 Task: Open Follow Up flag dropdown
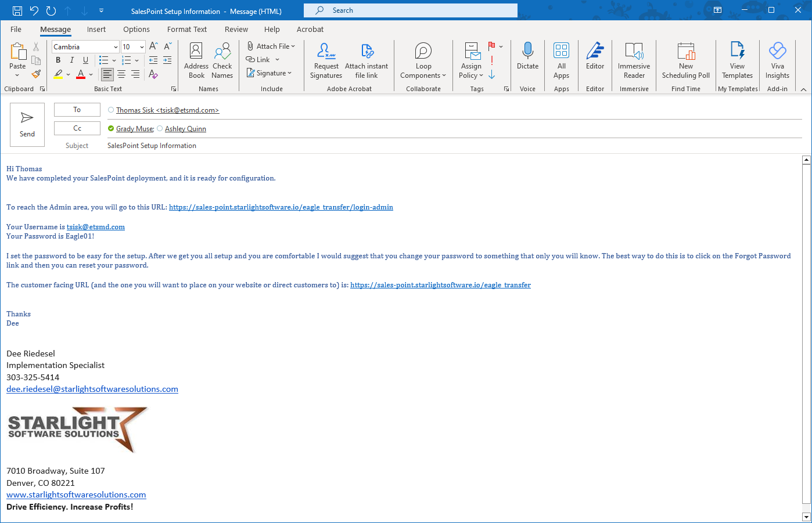point(501,46)
